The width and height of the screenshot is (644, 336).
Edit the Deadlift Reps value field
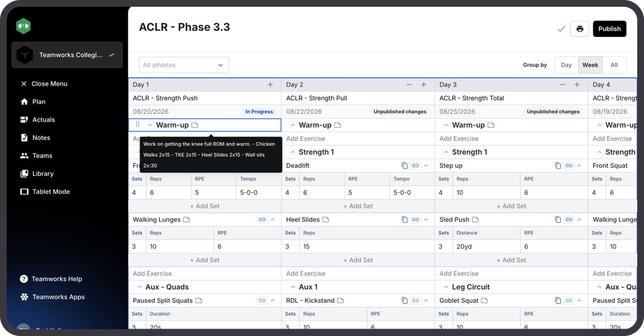(x=321, y=192)
